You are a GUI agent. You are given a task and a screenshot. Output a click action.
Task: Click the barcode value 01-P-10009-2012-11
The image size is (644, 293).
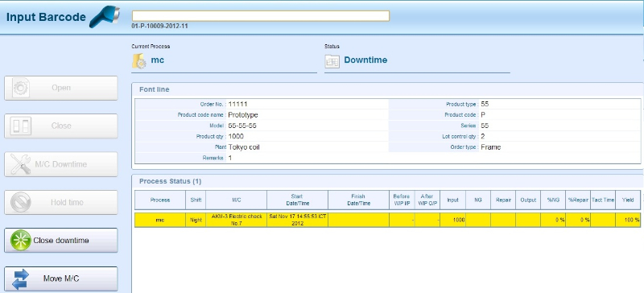click(159, 27)
